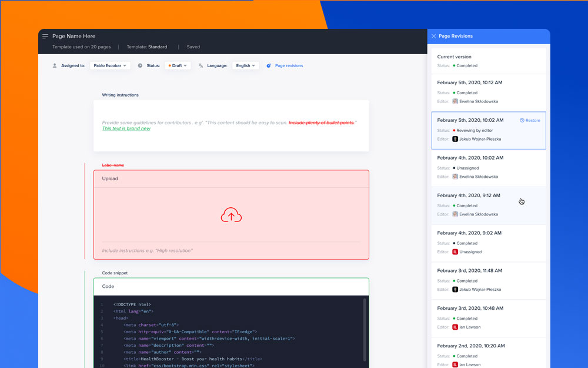Image resolution: width=588 pixels, height=368 pixels.
Task: Expand the Draft status dropdown
Action: [x=178, y=66]
